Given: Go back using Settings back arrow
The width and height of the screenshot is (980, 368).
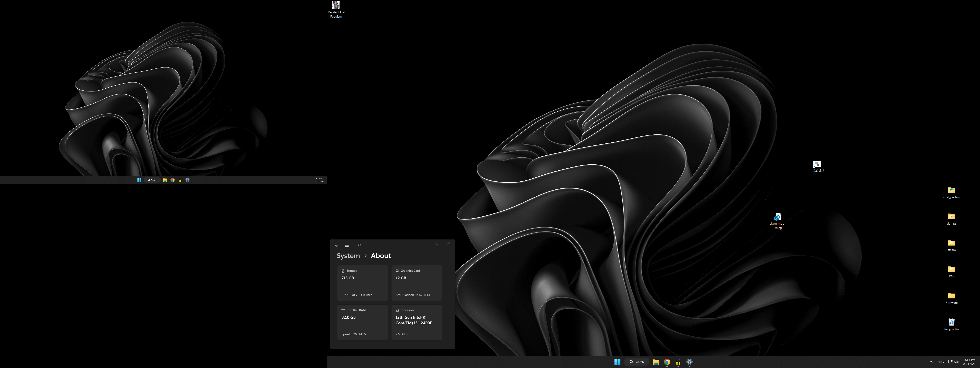Looking at the screenshot, I should (336, 245).
